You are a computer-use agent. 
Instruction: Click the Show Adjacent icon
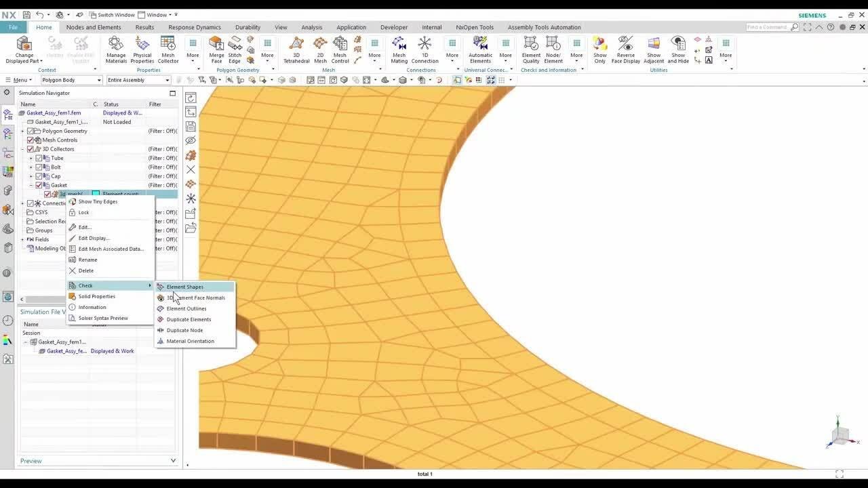point(654,44)
